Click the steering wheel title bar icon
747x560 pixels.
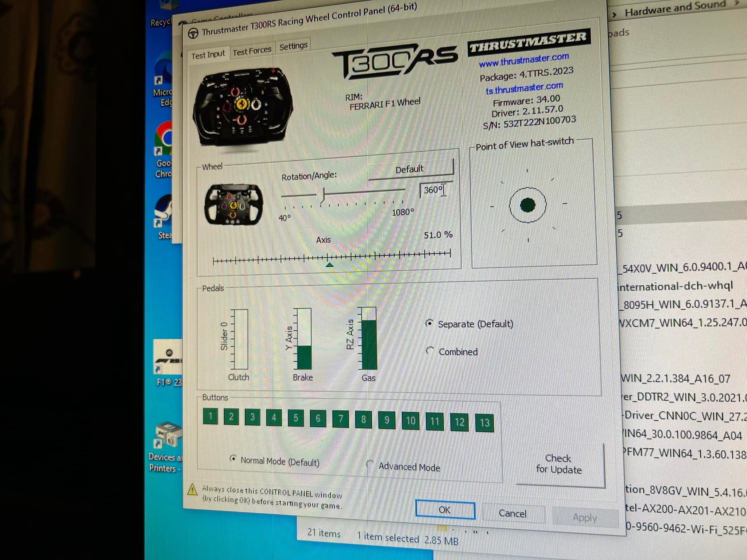(193, 34)
